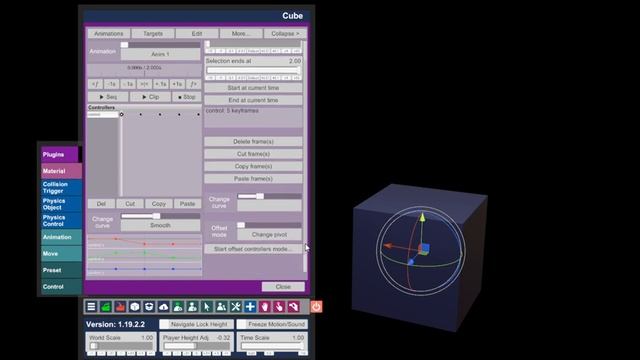This screenshot has height=360, width=640.
Task: Click the Del button under controllers
Action: point(101,204)
